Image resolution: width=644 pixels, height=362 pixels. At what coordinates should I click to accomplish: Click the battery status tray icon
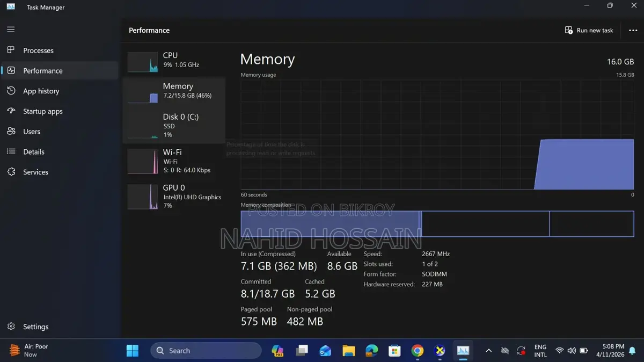tap(584, 351)
